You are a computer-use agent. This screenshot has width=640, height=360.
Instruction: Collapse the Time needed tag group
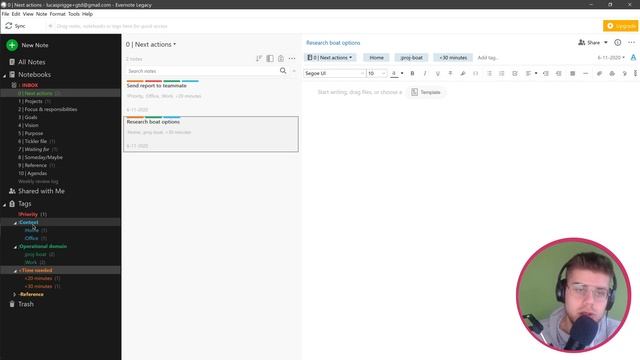click(x=15, y=271)
